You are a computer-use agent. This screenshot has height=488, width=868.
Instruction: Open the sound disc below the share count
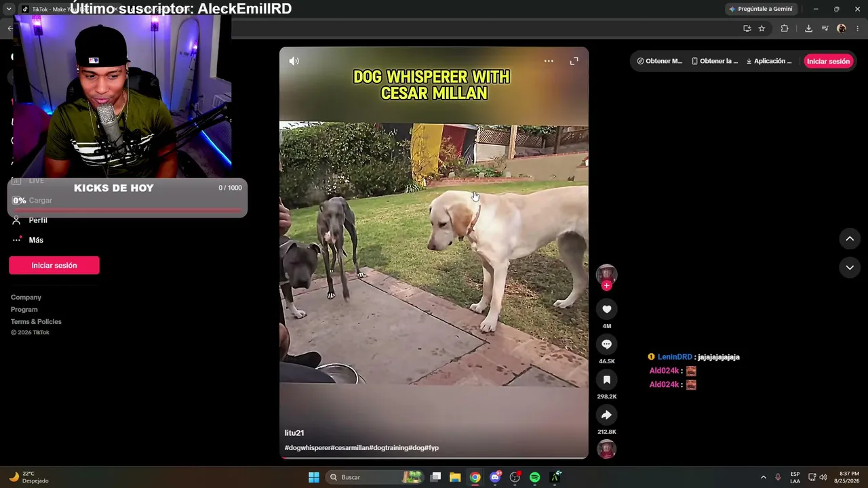(607, 449)
